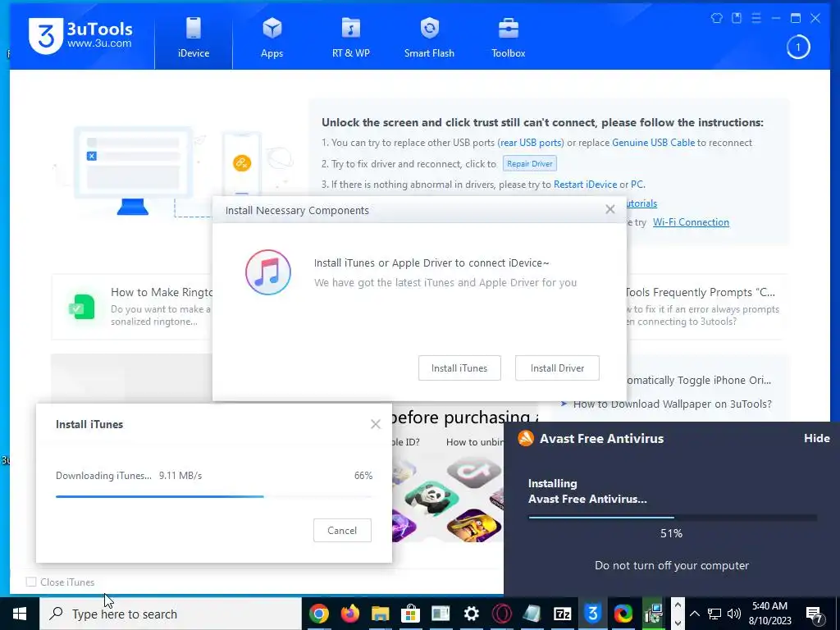The width and height of the screenshot is (840, 630).
Task: Launch Firefox from the taskbar
Action: pyautogui.click(x=349, y=614)
